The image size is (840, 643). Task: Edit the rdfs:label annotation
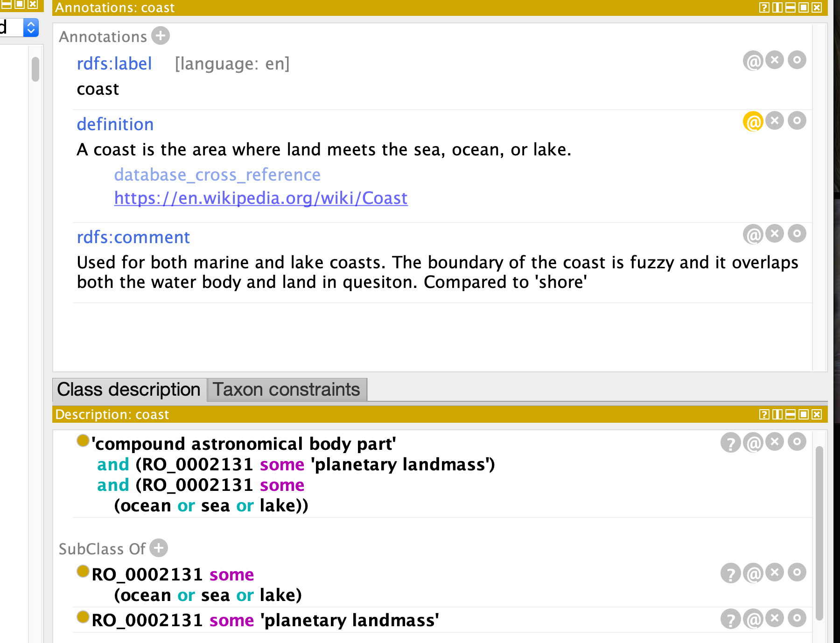[x=797, y=60]
